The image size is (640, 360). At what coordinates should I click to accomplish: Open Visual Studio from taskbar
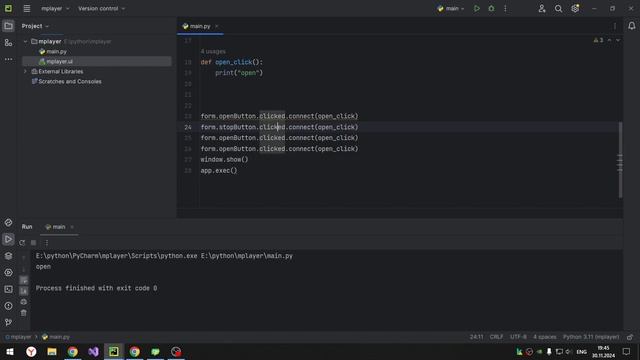tap(93, 352)
